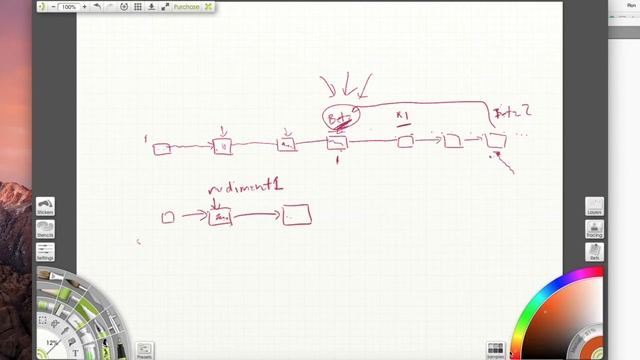This screenshot has width=640, height=360.
Task: Open the color Samples panel
Action: [496, 350]
